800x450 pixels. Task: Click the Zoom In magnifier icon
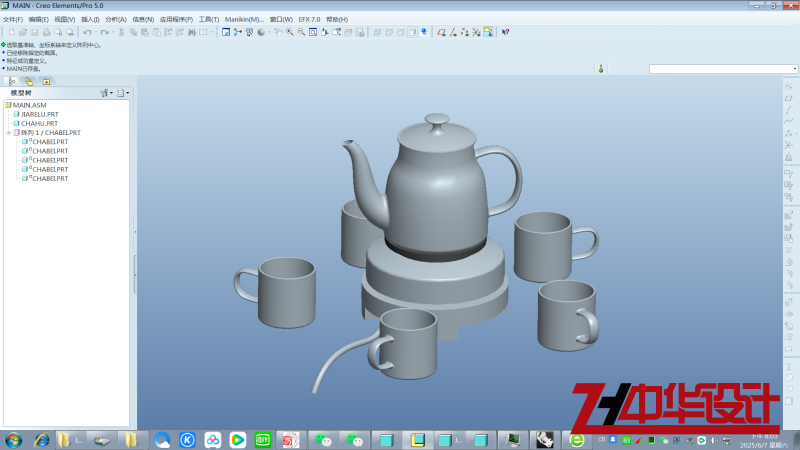290,32
